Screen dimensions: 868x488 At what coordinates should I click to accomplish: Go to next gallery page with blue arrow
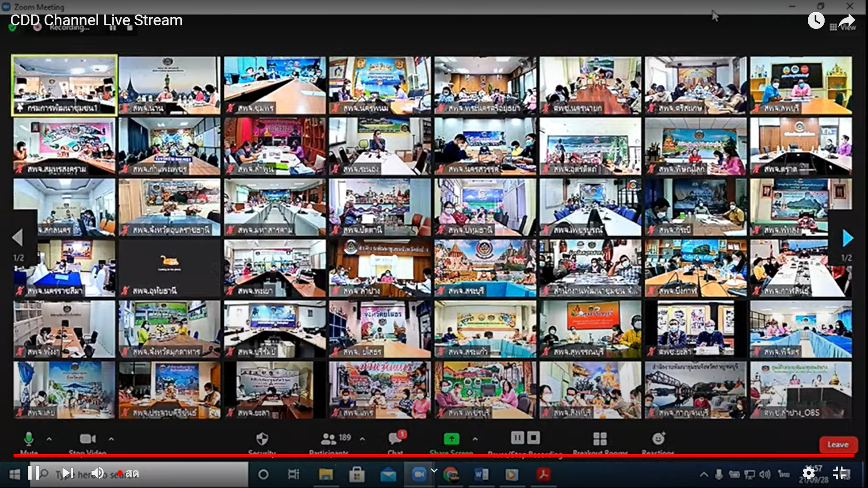[x=848, y=238]
